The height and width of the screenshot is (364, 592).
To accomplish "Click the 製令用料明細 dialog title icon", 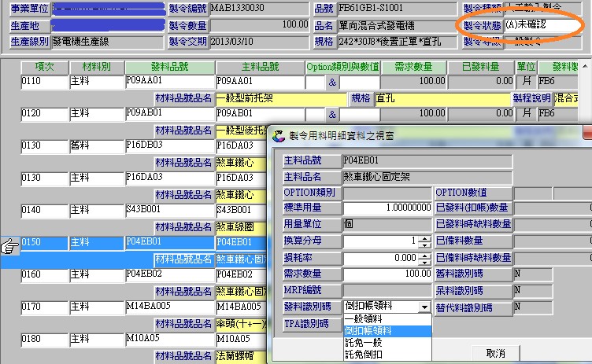I will 278,135.
